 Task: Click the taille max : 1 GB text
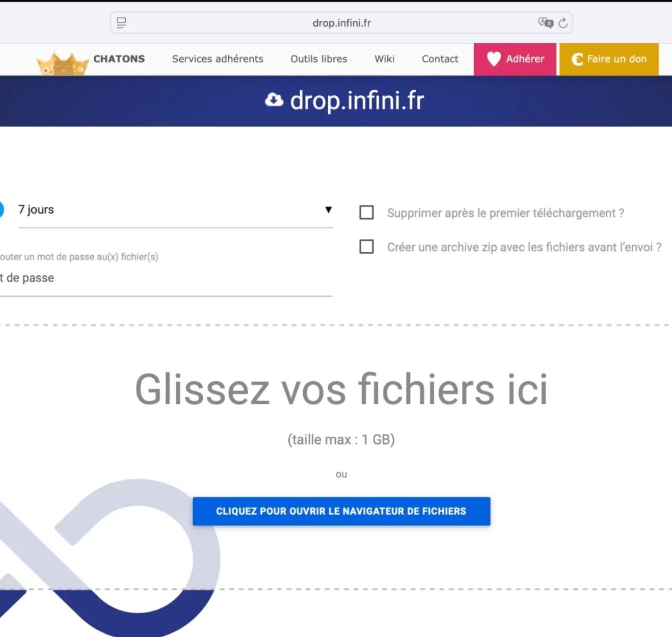coord(341,439)
